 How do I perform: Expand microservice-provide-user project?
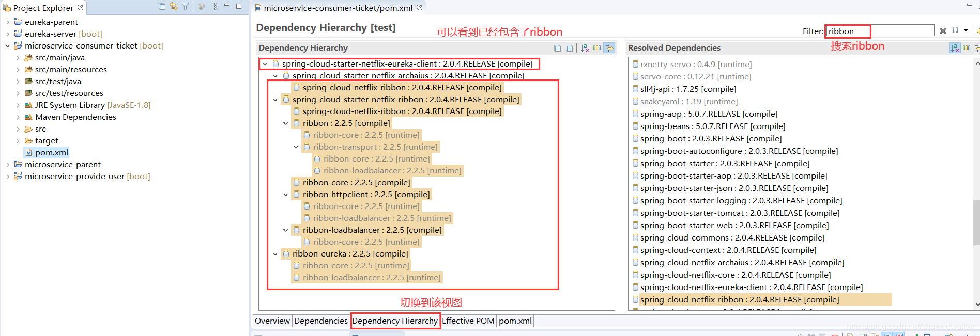8,177
